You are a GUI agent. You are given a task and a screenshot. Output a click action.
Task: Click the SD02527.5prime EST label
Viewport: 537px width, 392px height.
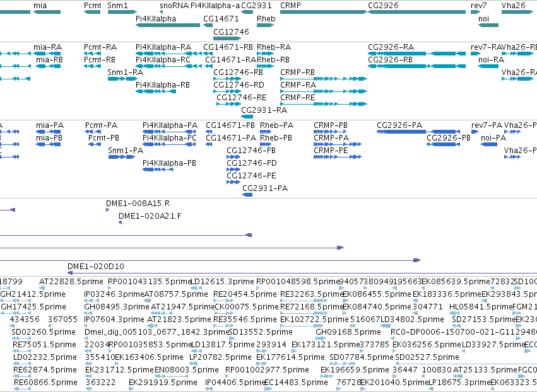pyautogui.click(x=427, y=357)
